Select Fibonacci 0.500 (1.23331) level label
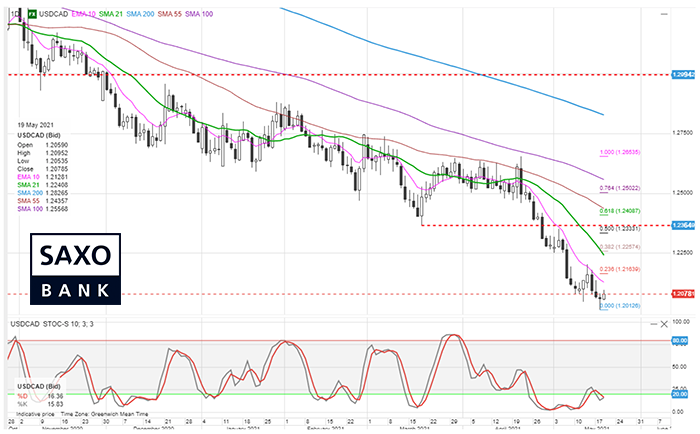Viewport: 700px width, 434px height. tap(620, 229)
